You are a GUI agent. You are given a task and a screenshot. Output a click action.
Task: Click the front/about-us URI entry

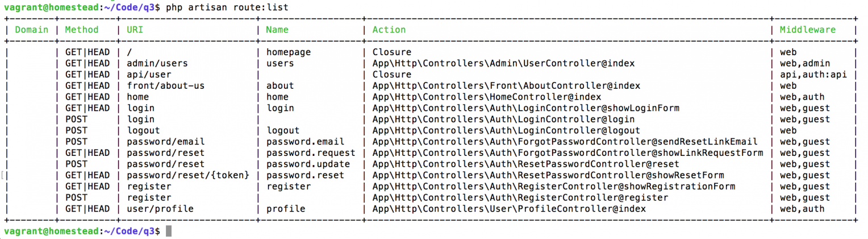[165, 86]
